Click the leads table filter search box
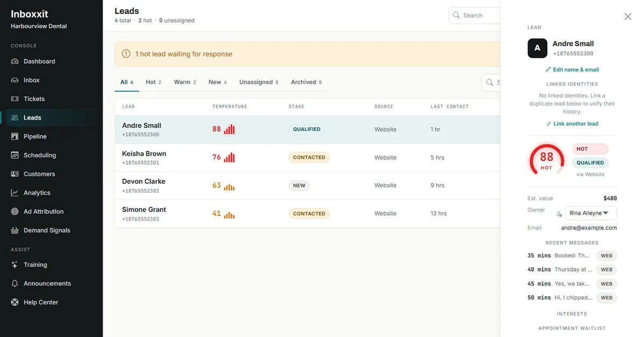This screenshot has width=644, height=337. click(x=491, y=82)
